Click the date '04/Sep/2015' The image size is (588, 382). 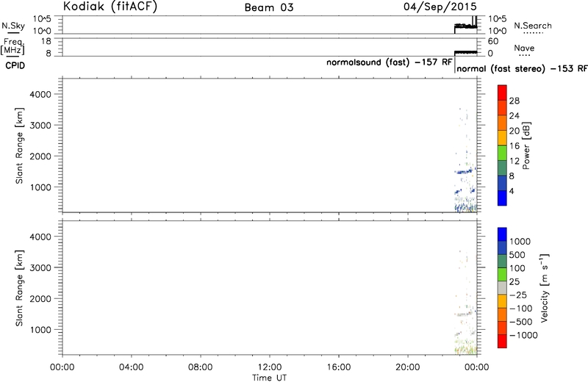point(440,7)
